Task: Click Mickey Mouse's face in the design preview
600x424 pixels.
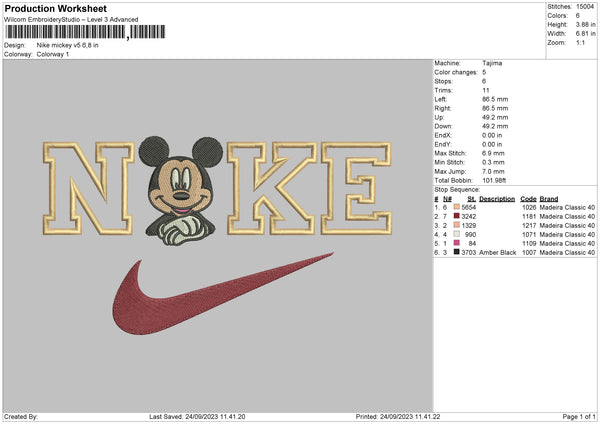Action: coord(180,188)
